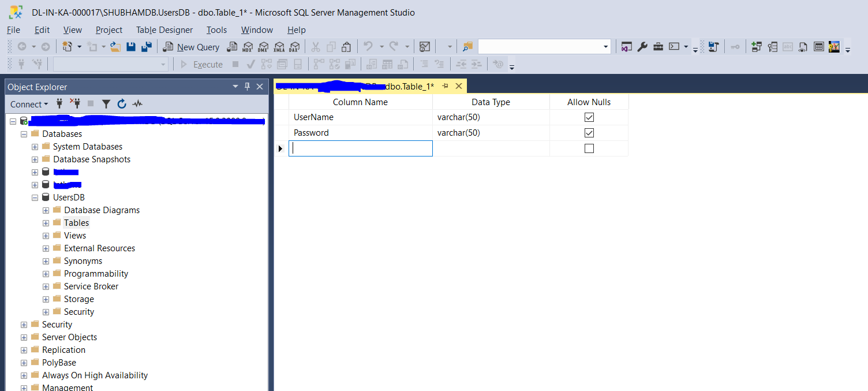Open the Toolbox briefcase icon
This screenshot has height=391, width=868.
(658, 47)
